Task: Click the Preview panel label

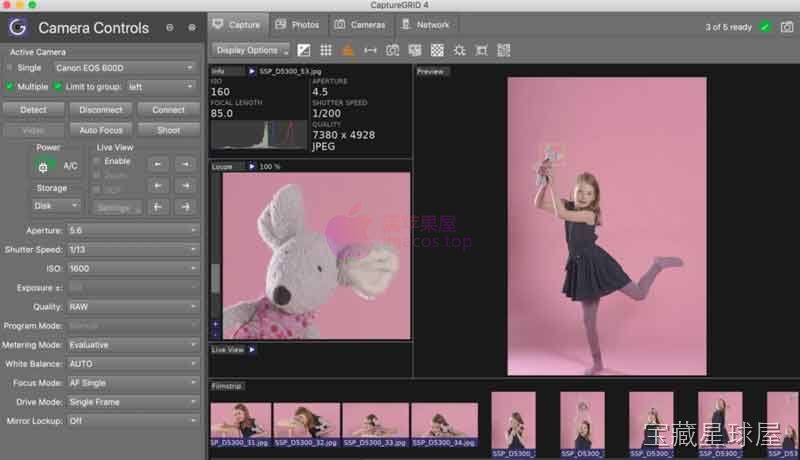Action: [x=431, y=71]
